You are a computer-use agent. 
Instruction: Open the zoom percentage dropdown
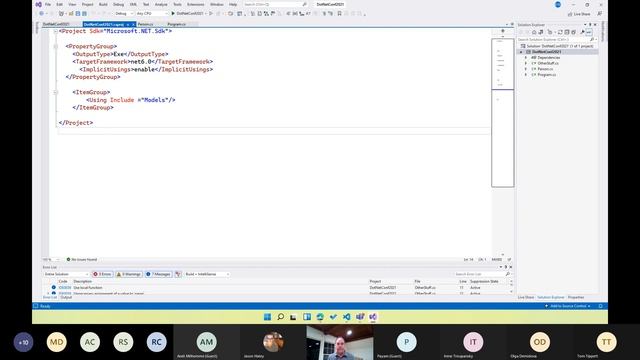(51, 260)
